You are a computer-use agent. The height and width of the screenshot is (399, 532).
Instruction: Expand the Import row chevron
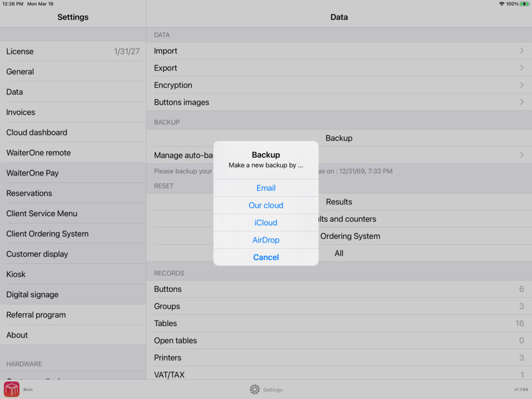522,51
